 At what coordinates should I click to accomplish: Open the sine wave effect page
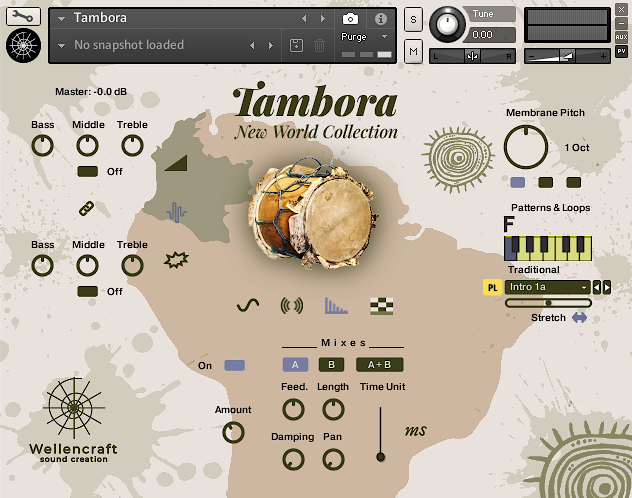pos(248,305)
